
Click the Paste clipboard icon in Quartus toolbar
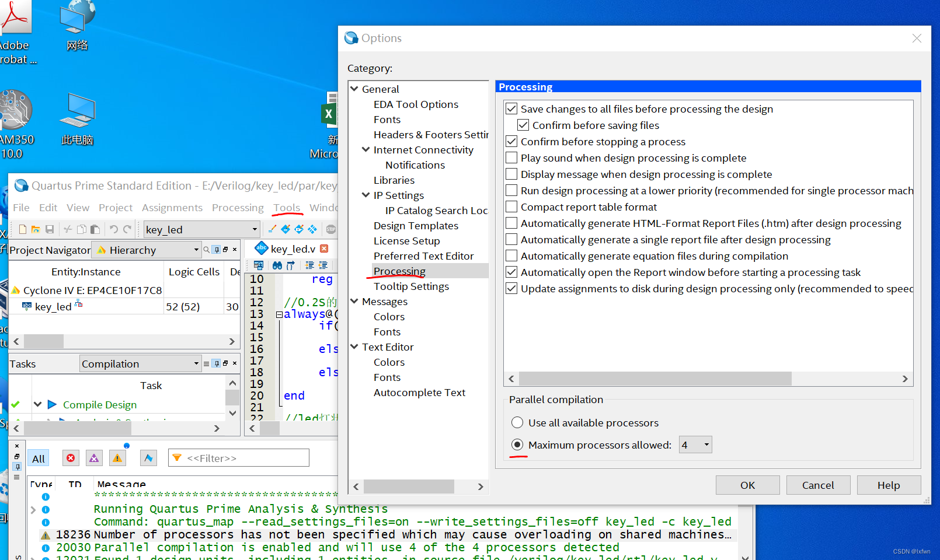[x=95, y=229]
